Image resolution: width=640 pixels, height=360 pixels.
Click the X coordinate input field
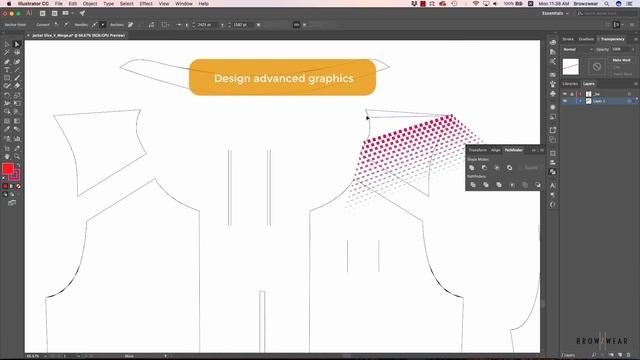click(x=207, y=25)
